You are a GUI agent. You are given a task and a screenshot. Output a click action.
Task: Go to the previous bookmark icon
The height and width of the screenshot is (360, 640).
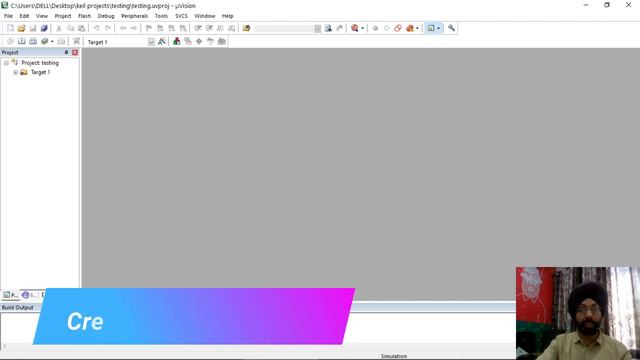tap(160, 28)
